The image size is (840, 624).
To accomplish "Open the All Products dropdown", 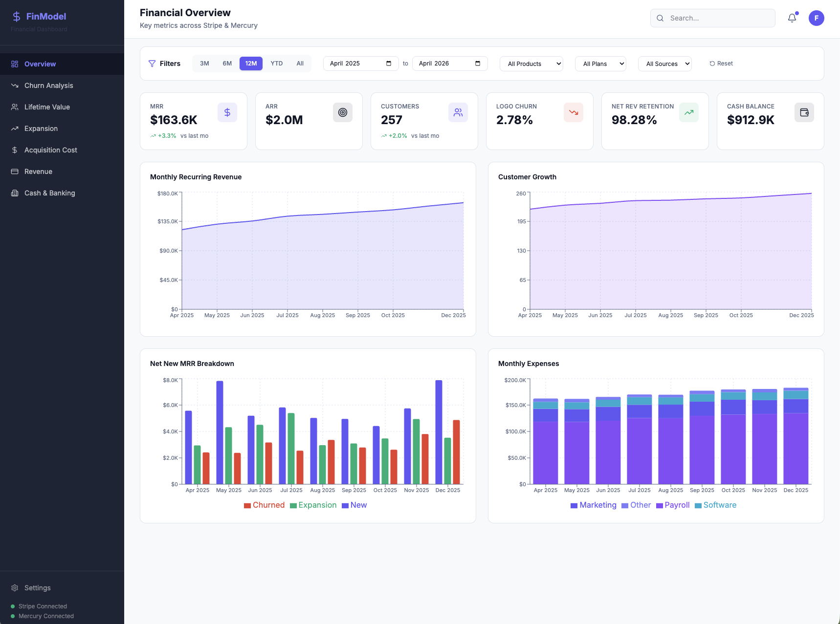I will coord(531,64).
